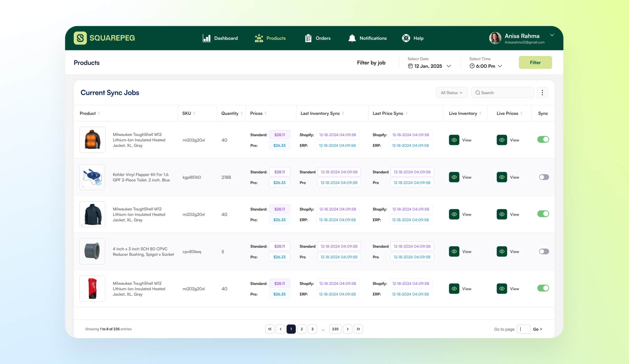Enable sync for CPVC Reducer Bushing row

click(544, 252)
